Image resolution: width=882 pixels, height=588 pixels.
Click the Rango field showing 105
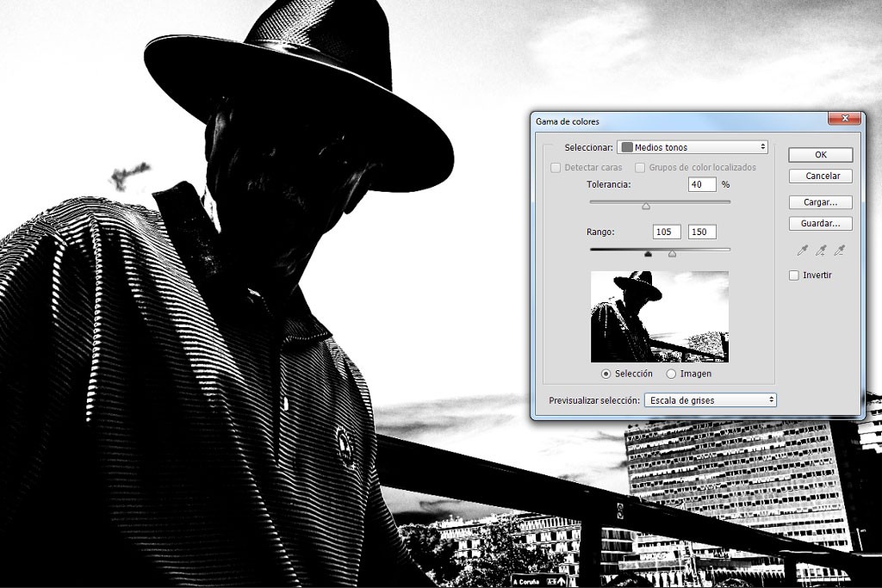tap(668, 232)
